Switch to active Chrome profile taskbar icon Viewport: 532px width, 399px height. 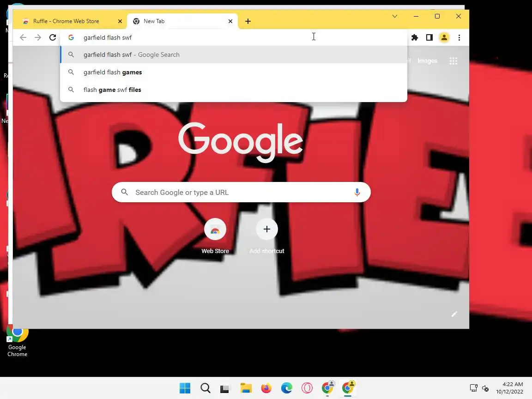pos(348,388)
